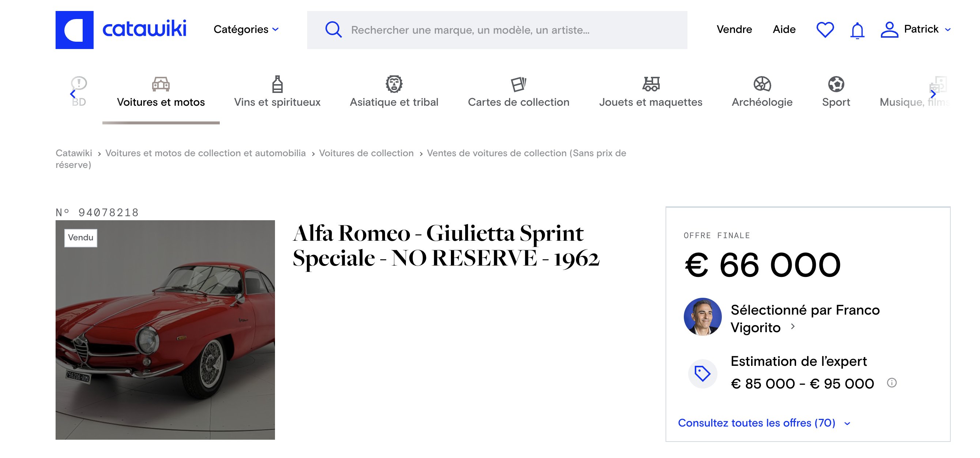Open the Alfa Romeo car photo
980x458 pixels.
coord(165,330)
